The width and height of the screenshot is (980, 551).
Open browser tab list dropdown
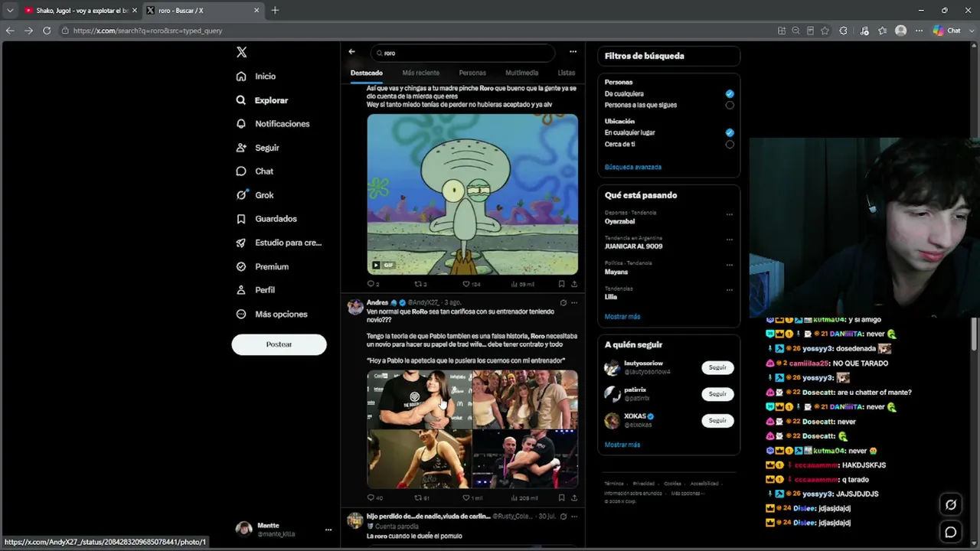(10, 10)
